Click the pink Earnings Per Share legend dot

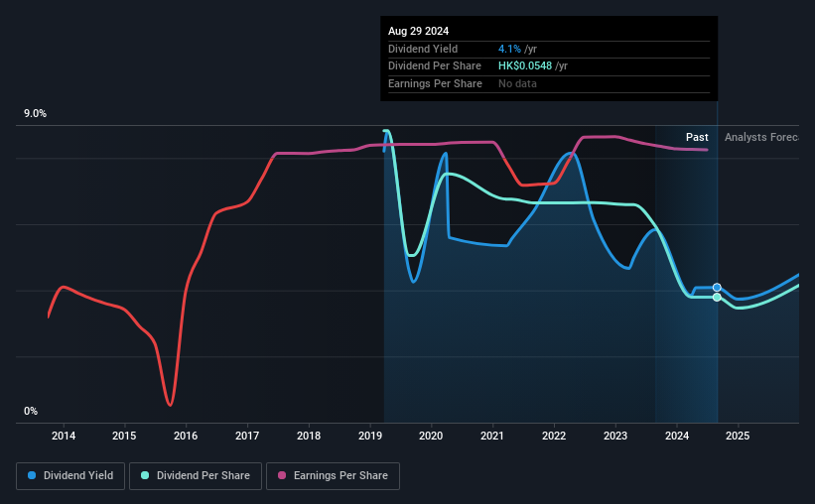pos(282,475)
